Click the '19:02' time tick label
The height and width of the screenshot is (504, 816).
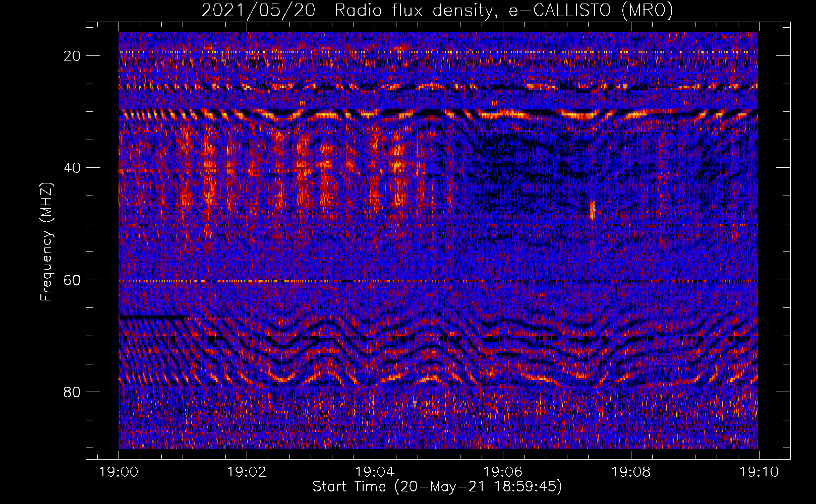247,472
